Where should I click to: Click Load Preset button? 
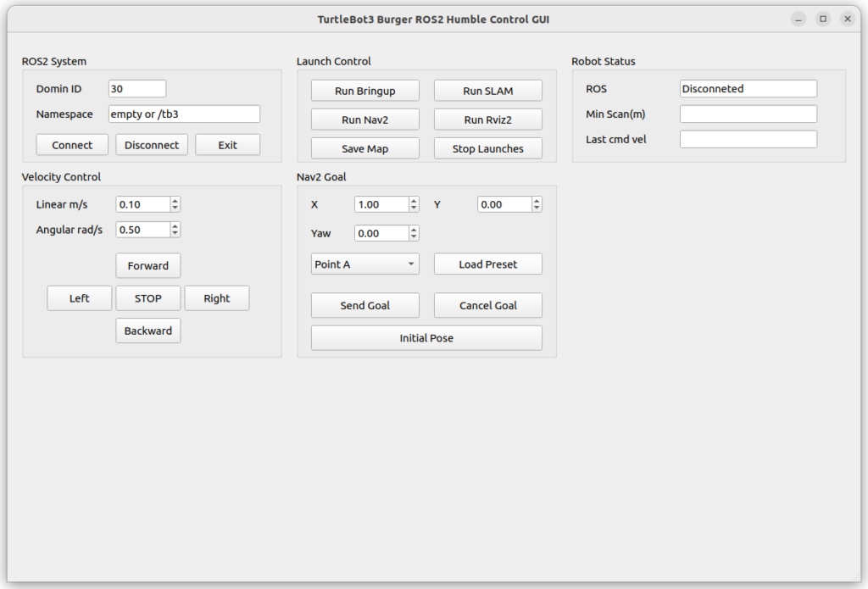tap(487, 264)
